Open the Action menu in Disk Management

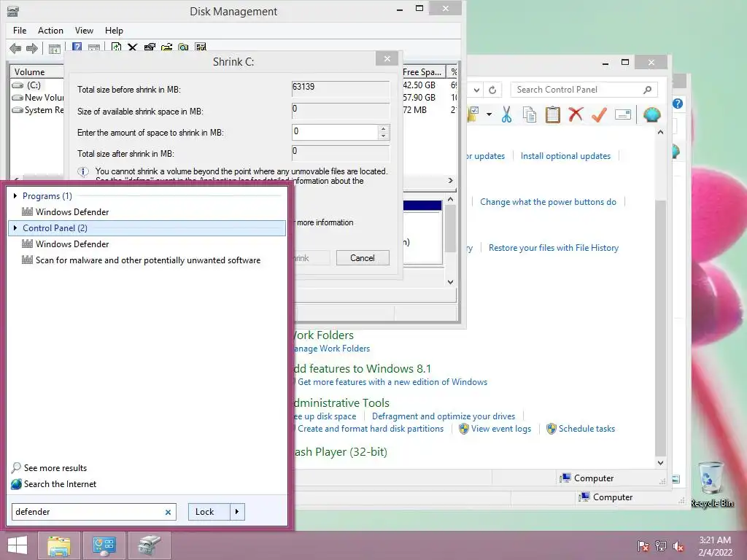coord(50,31)
